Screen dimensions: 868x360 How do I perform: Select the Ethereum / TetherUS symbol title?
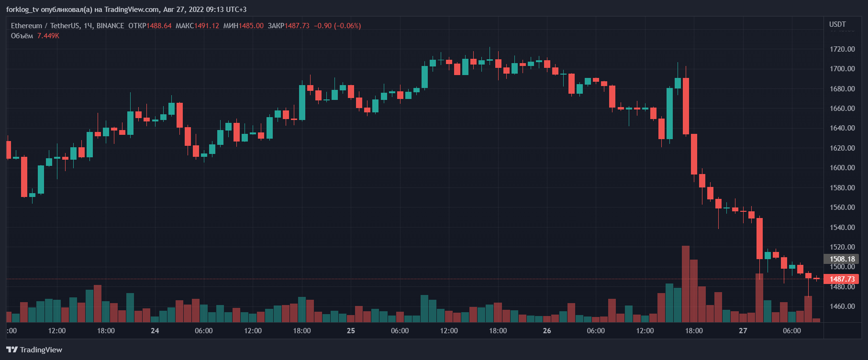click(x=67, y=26)
